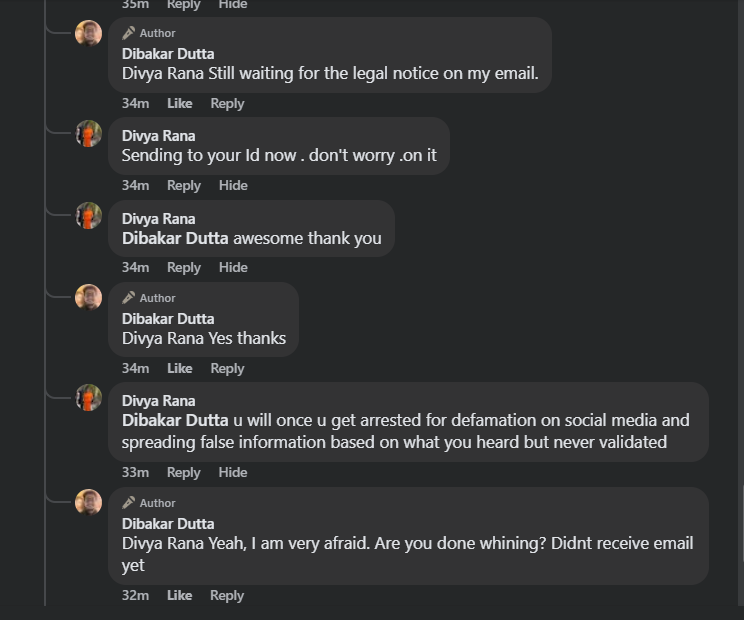744x620 pixels.
Task: Hide the defamation arrest comment
Action: 233,472
